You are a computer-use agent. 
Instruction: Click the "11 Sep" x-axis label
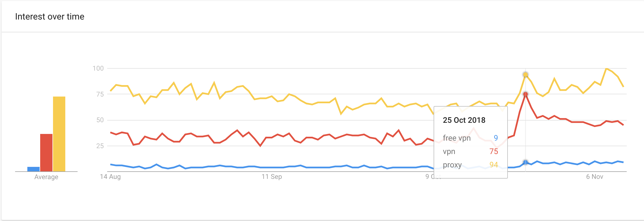tap(272, 177)
